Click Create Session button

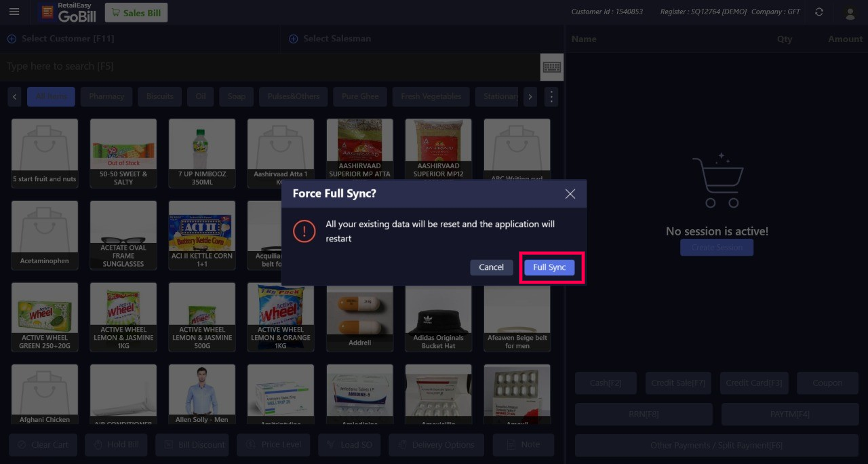click(717, 248)
